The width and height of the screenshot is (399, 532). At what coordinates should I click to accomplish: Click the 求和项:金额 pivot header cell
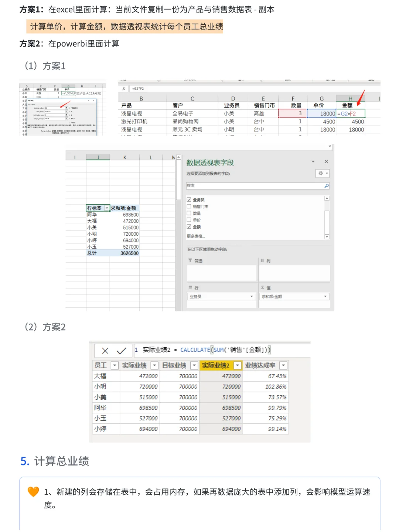(x=123, y=208)
